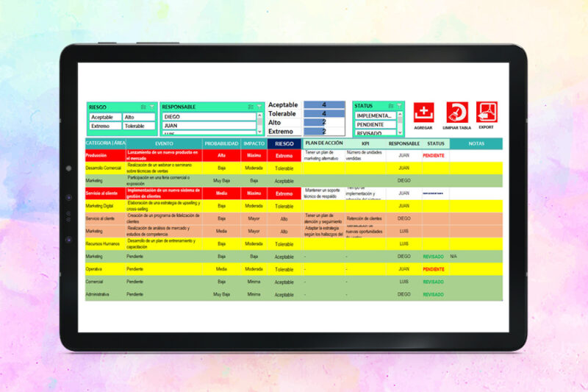Clear the RESPONSABLE slicer filter

(x=259, y=107)
